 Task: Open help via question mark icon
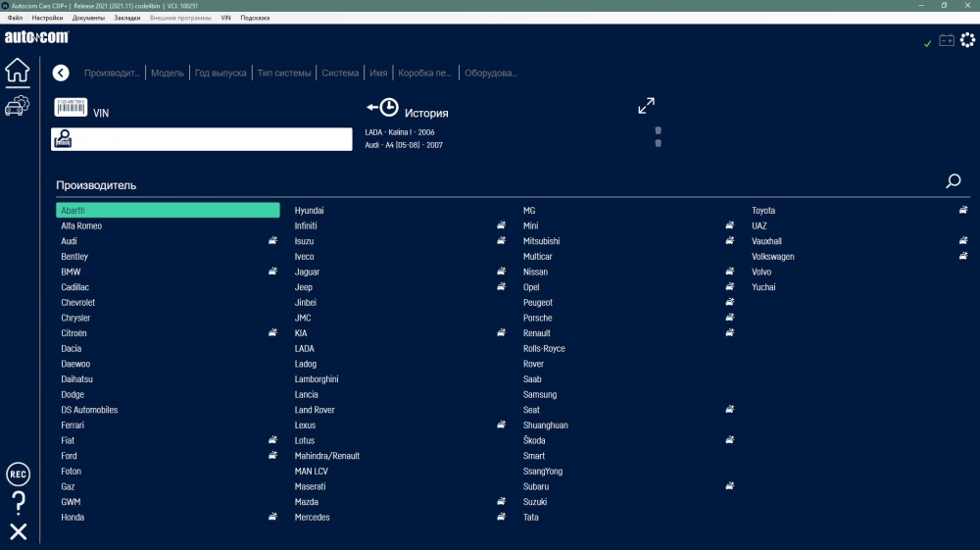[18, 504]
